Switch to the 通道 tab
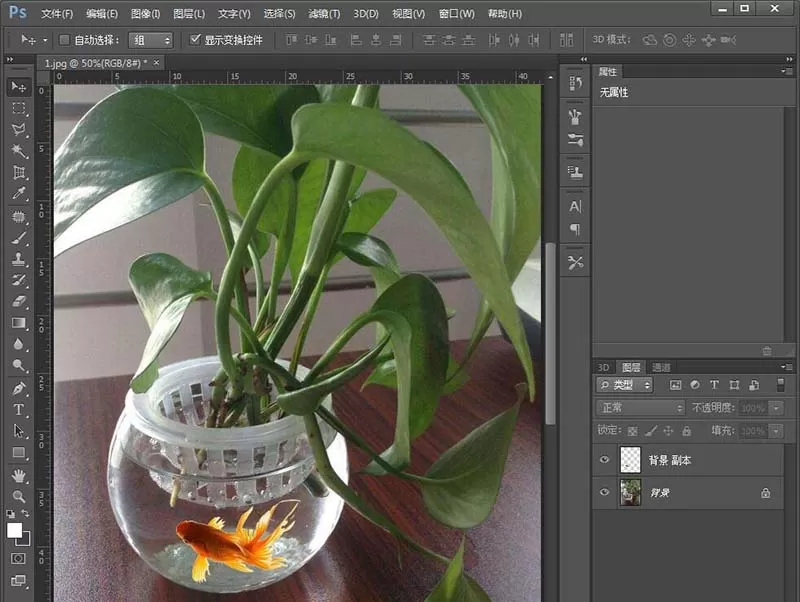 [661, 367]
